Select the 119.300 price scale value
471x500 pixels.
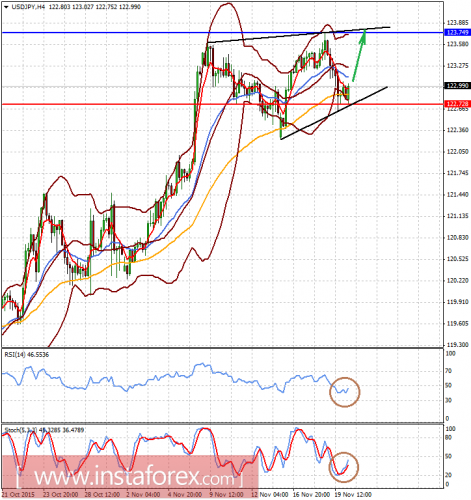tap(457, 344)
